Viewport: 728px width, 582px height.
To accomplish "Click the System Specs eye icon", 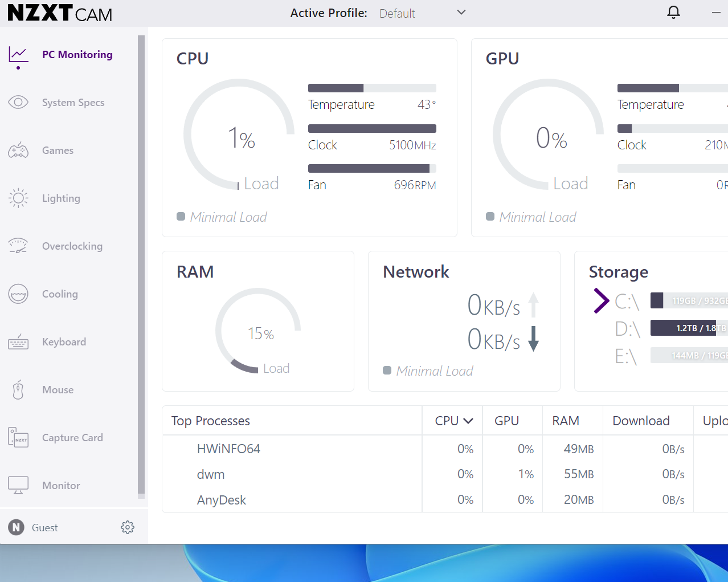I will (18, 103).
